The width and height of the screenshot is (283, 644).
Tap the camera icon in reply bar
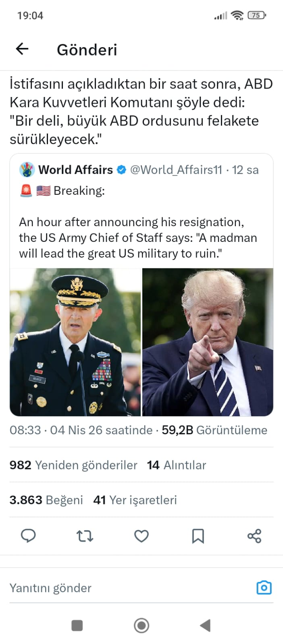(264, 588)
